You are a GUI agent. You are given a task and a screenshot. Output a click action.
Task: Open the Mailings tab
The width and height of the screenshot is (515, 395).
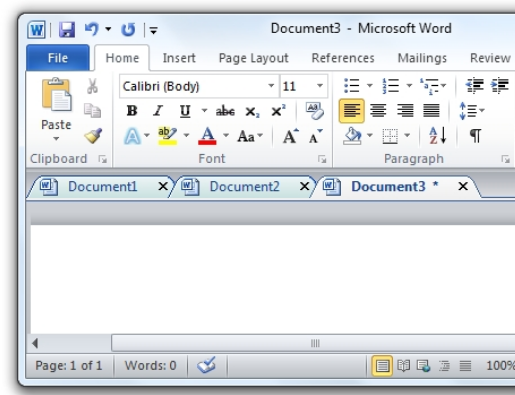[x=422, y=58]
